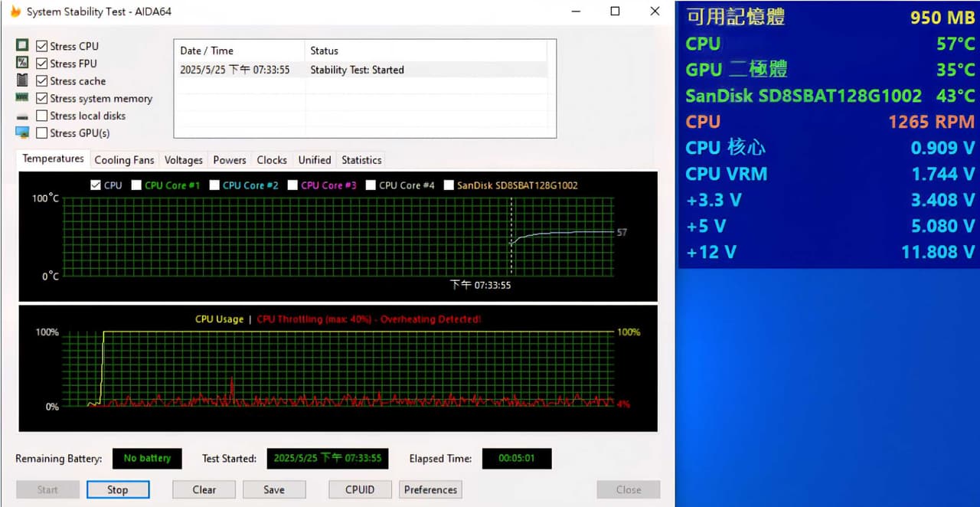Image resolution: width=980 pixels, height=507 pixels.
Task: Click the 1265 RPM CPU fan reading
Action: (x=931, y=122)
